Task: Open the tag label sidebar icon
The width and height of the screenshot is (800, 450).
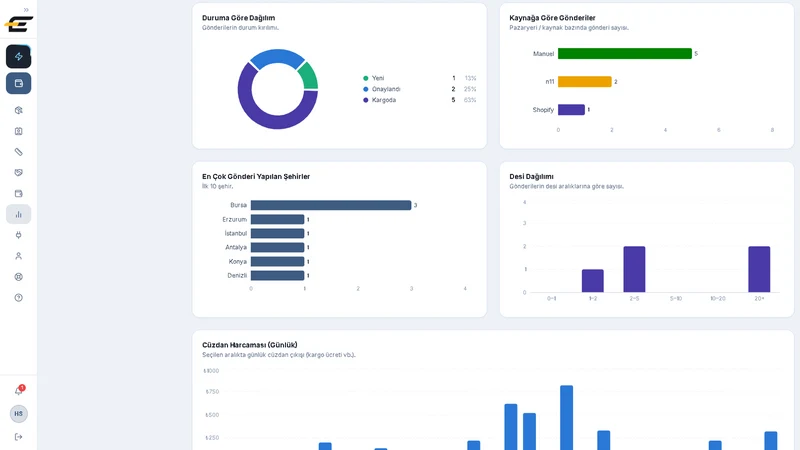Action: click(18, 152)
